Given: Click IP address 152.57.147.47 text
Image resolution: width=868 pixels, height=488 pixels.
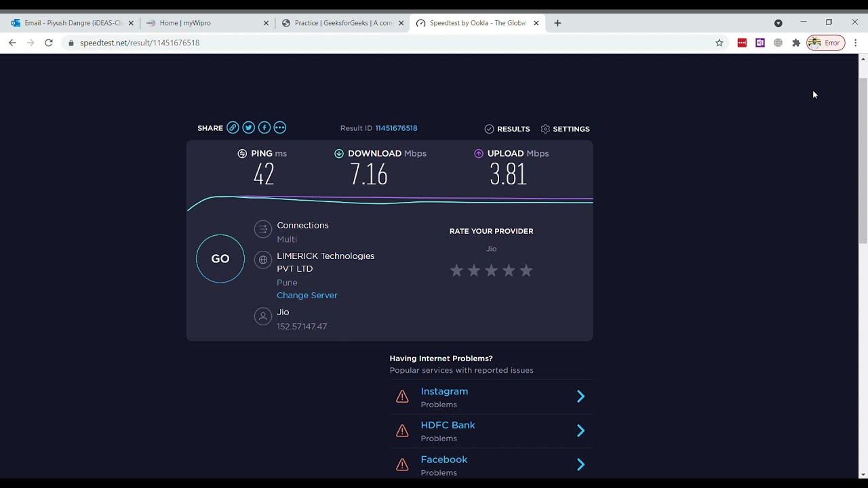Looking at the screenshot, I should 302,327.
